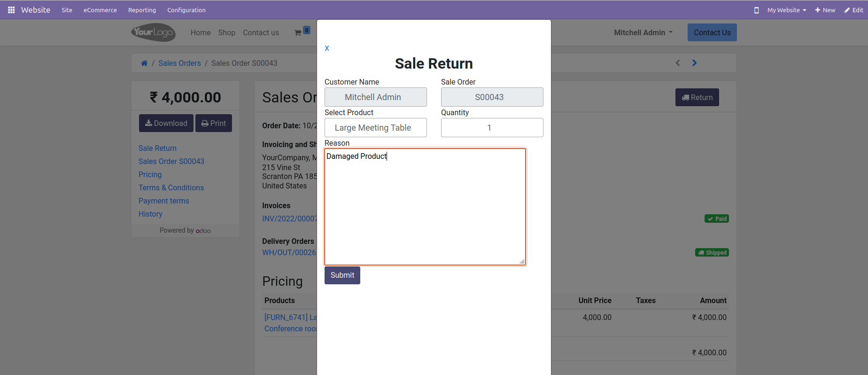Close the Sale Return dialog with X
868x375 pixels.
327,48
